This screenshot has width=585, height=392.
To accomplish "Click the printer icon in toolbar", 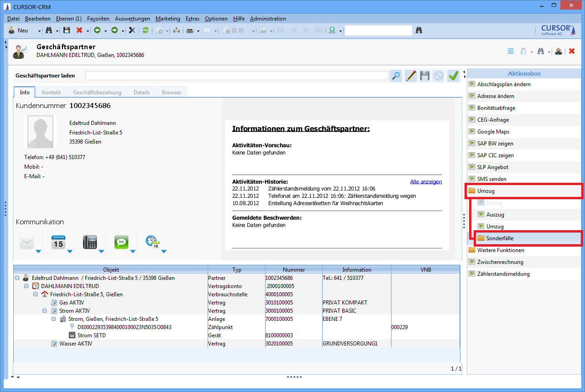I will [189, 31].
